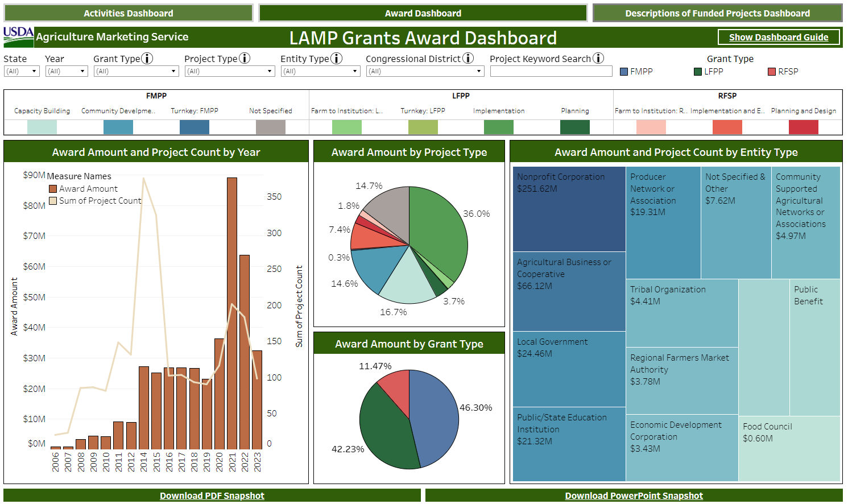Click the Project Keyword Search input field
Image resolution: width=848 pixels, height=504 pixels.
551,71
